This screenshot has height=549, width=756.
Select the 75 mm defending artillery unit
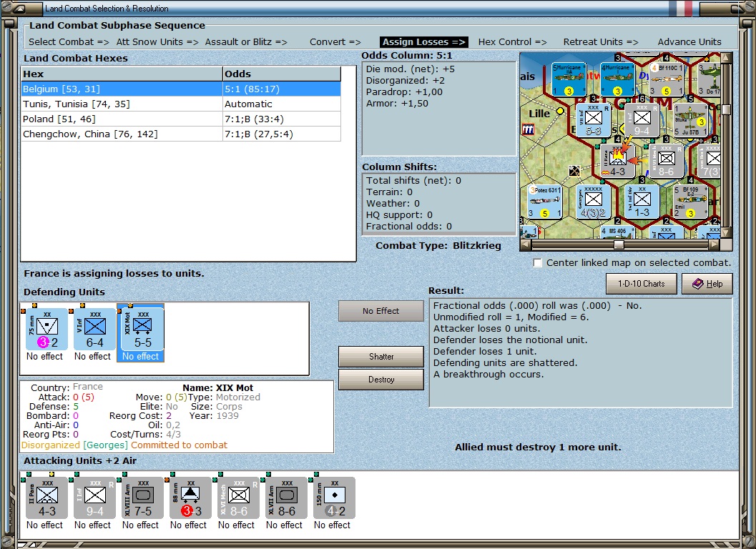46,330
